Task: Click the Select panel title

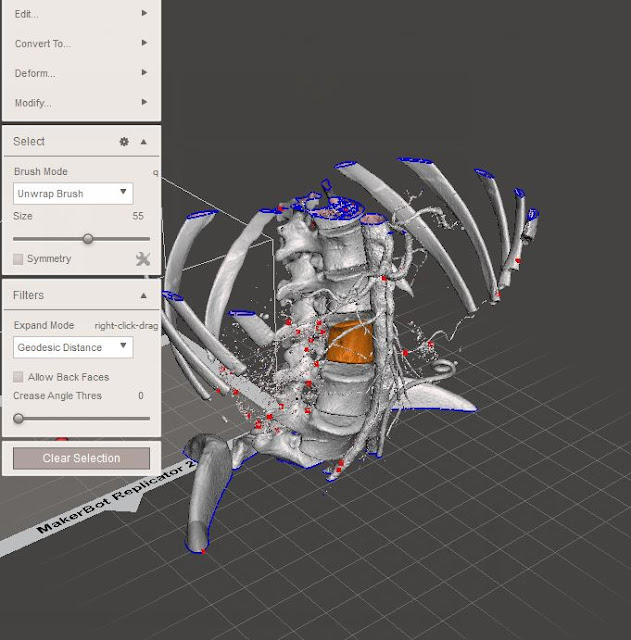Action: click(x=29, y=141)
